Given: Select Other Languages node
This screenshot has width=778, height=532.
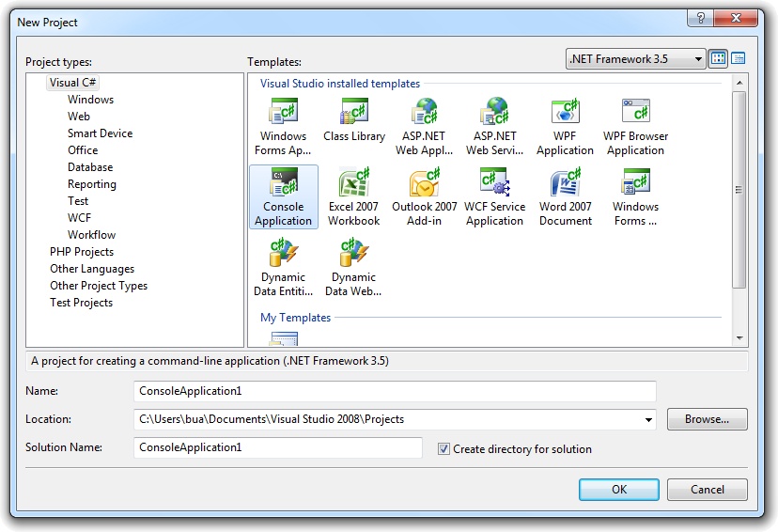Looking at the screenshot, I should [92, 269].
